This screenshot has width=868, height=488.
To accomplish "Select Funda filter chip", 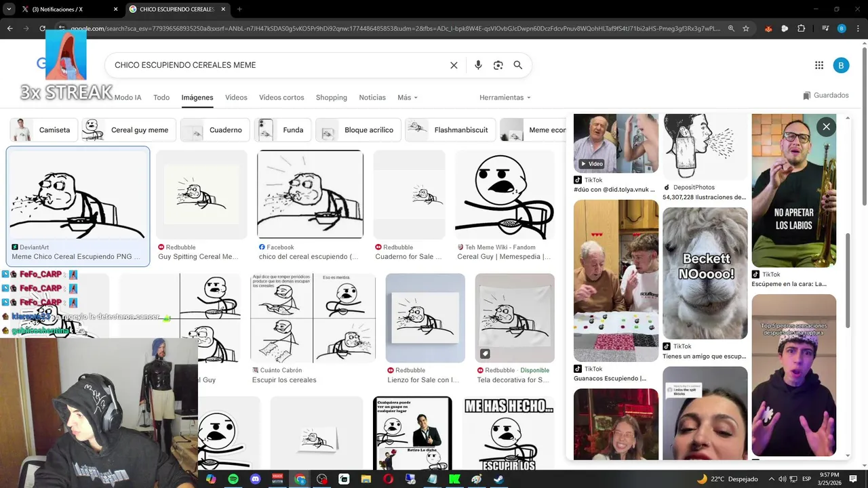I will 283,130.
